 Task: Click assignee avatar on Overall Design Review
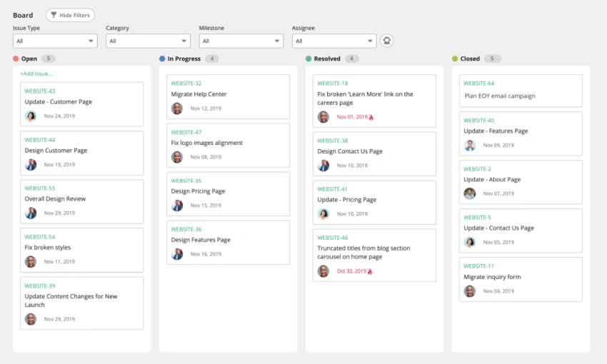click(31, 213)
